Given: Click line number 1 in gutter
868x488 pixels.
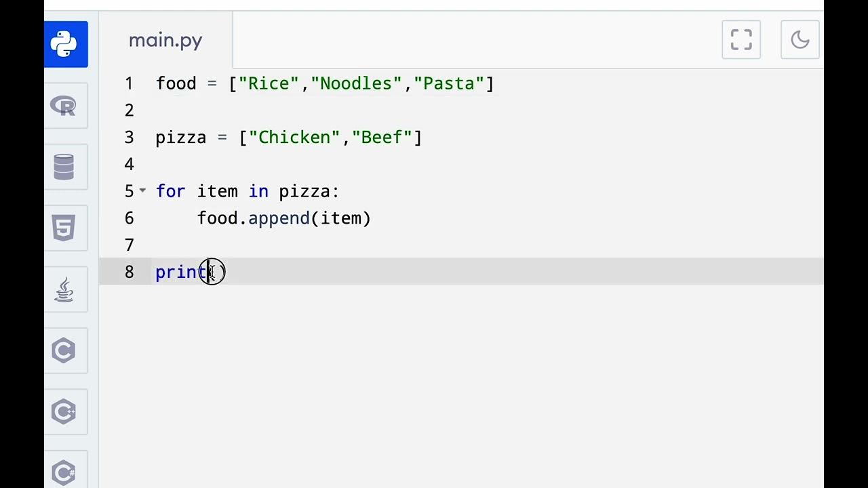Looking at the screenshot, I should coord(129,83).
